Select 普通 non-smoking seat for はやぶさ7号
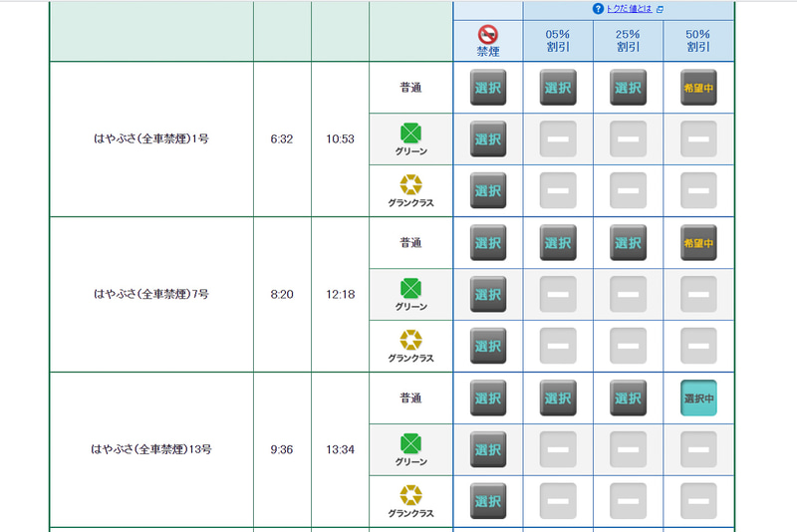 488,243
